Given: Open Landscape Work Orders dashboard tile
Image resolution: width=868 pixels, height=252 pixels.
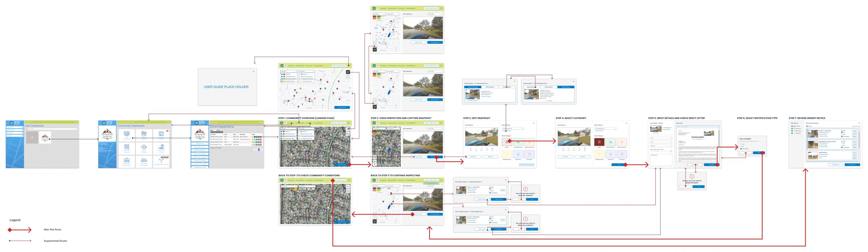Looking at the screenshot, I should pyautogui.click(x=144, y=162).
